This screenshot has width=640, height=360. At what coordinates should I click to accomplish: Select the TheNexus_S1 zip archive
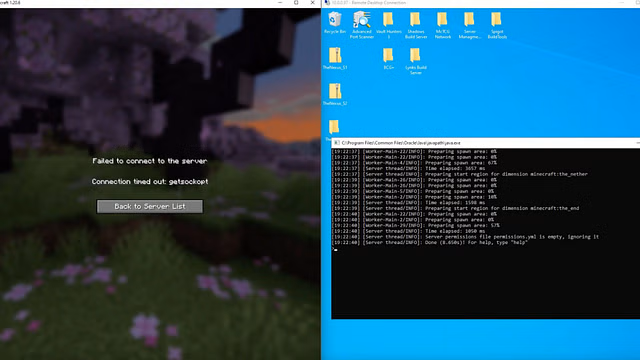tap(335, 59)
